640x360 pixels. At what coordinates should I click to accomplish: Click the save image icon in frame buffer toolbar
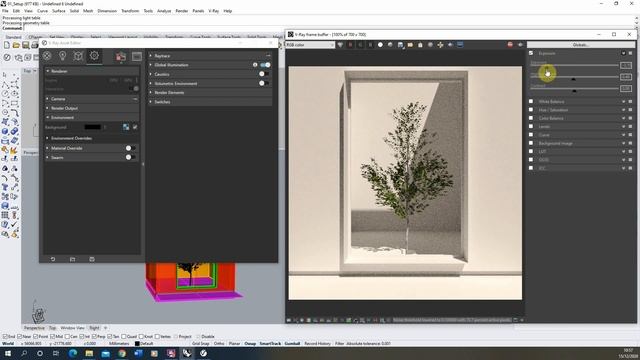[x=400, y=45]
